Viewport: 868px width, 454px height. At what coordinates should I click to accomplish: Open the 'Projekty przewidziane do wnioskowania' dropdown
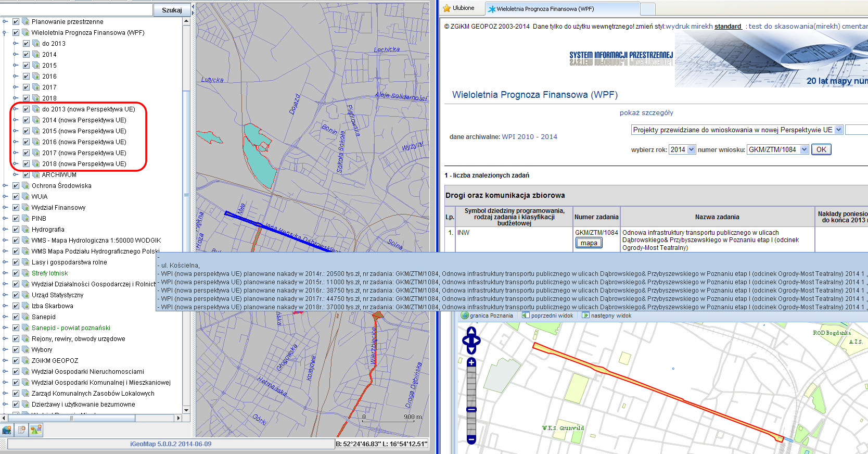coord(736,130)
